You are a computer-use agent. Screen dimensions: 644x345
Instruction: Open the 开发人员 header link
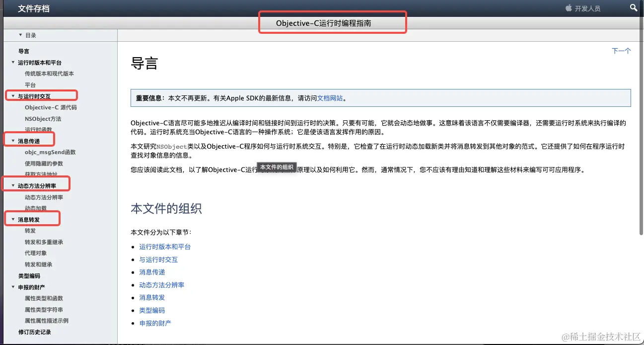[587, 8]
